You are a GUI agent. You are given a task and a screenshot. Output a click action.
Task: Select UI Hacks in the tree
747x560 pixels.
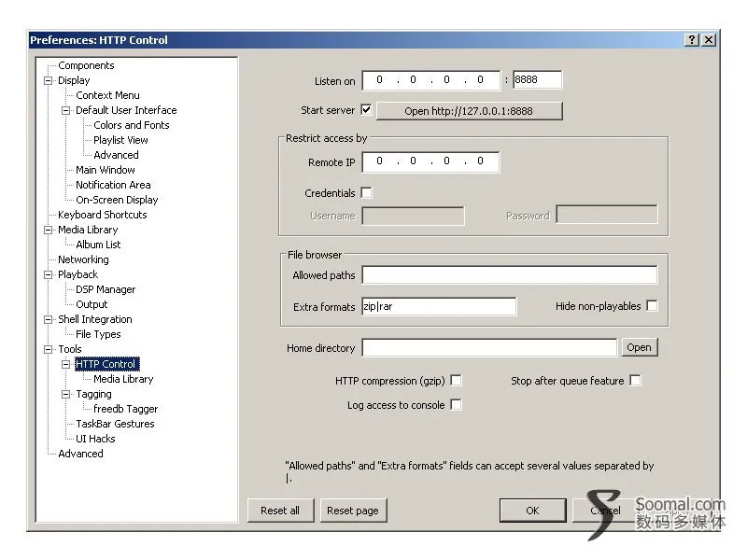(95, 439)
